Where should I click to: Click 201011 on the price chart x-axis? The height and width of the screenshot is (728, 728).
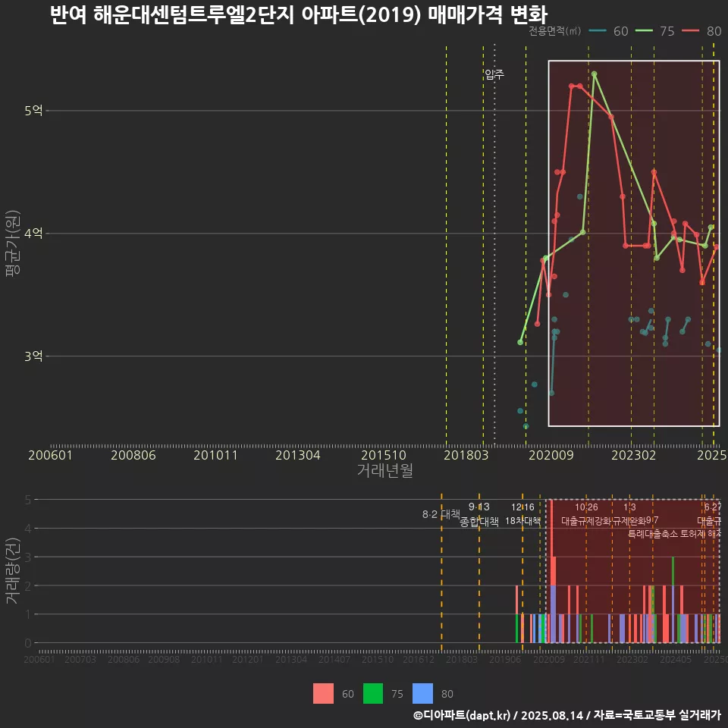(215, 455)
